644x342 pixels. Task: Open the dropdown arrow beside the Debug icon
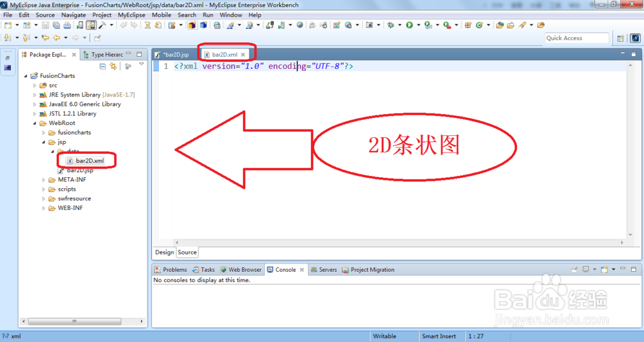[400, 25]
